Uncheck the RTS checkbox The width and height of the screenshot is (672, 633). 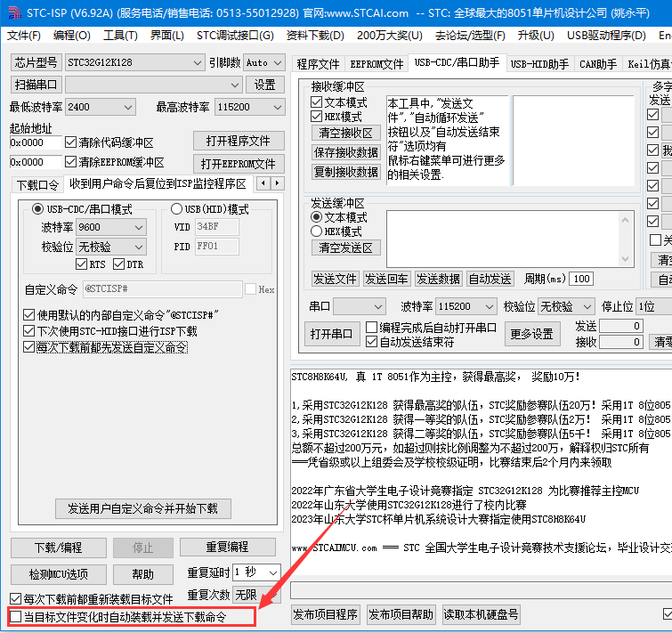(x=81, y=264)
